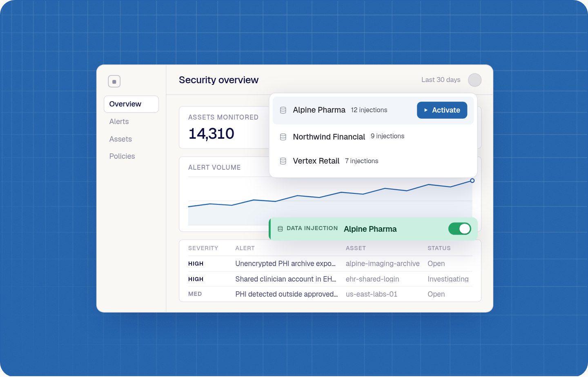The image size is (588, 377).
Task: Click HIGH severity of Unencrypted PHI row
Action: pyautogui.click(x=196, y=264)
